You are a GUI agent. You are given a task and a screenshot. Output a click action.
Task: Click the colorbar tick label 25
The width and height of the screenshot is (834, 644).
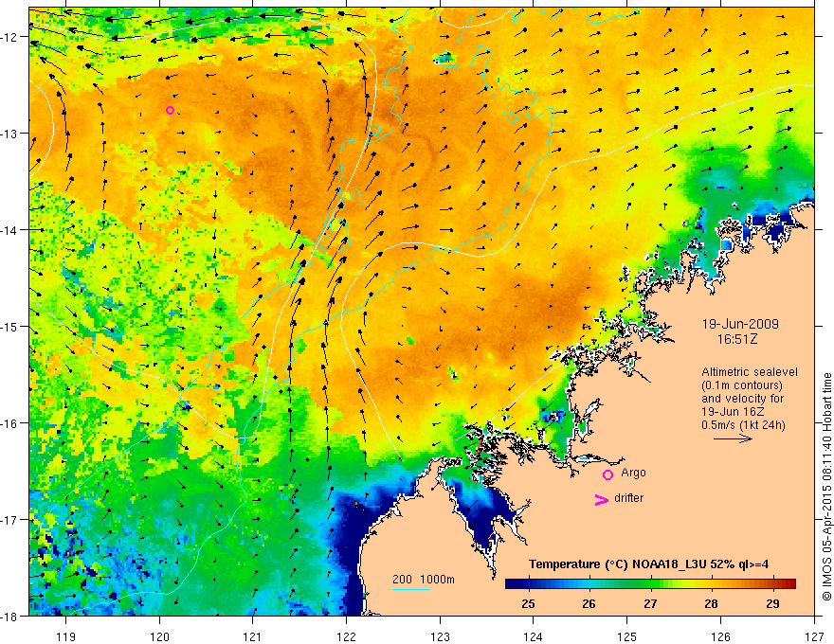528,603
